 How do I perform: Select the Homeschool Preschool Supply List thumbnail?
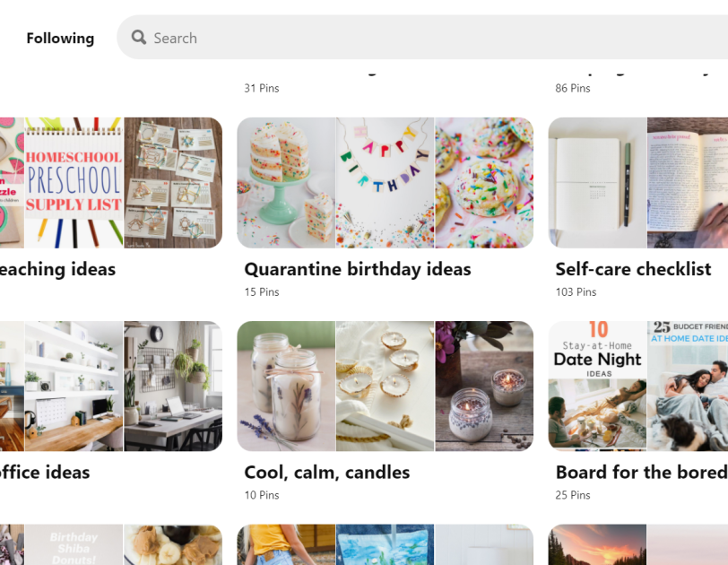pos(74,183)
